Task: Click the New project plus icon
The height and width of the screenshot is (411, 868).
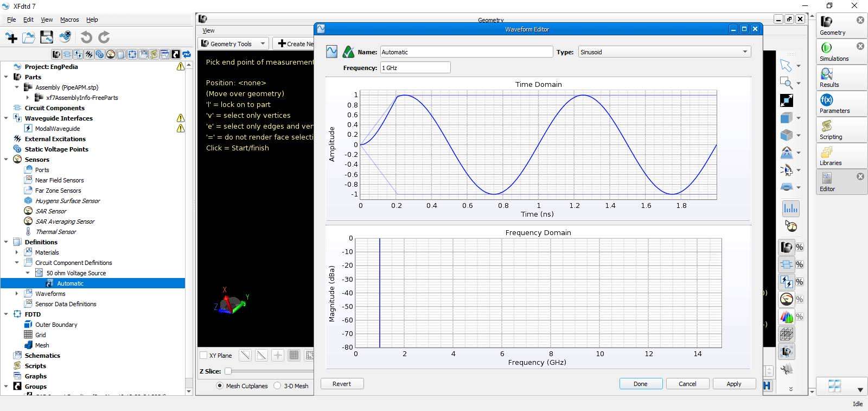Action: point(11,37)
